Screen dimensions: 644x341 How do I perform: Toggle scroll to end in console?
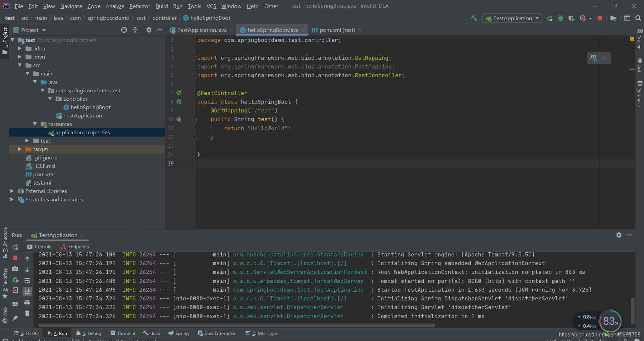[27, 291]
